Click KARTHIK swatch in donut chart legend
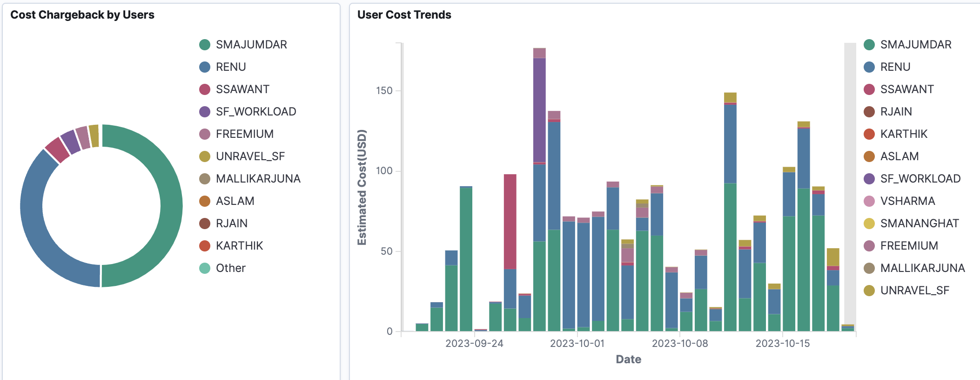The height and width of the screenshot is (380, 980). pyautogui.click(x=205, y=246)
